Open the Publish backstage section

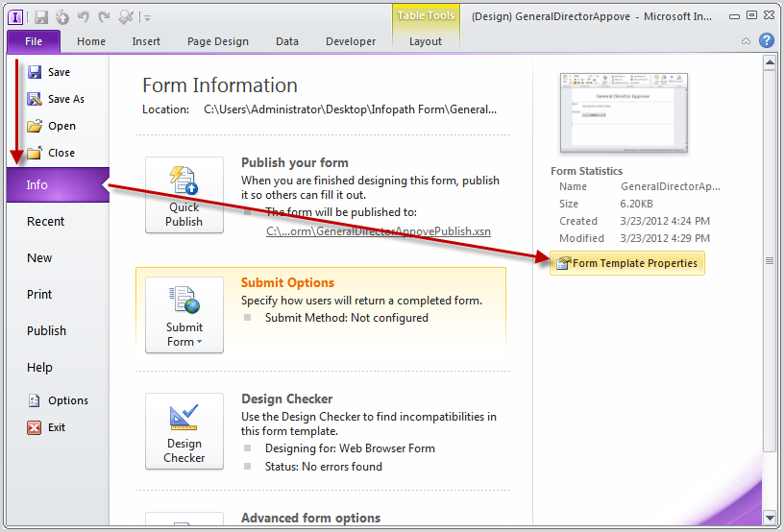(46, 330)
